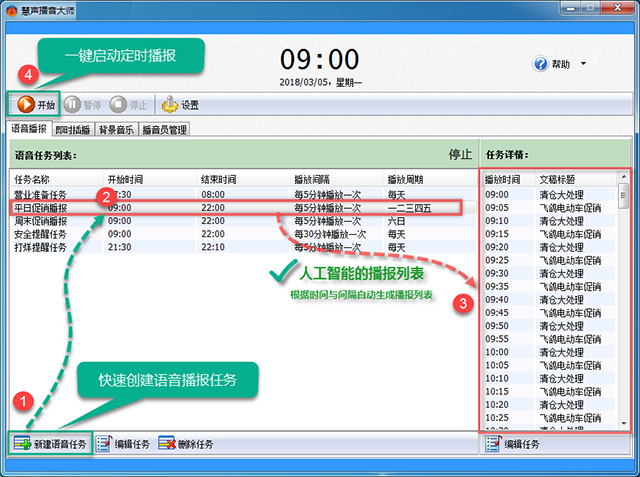Select the 打烊提醒任务 row

click(243, 247)
